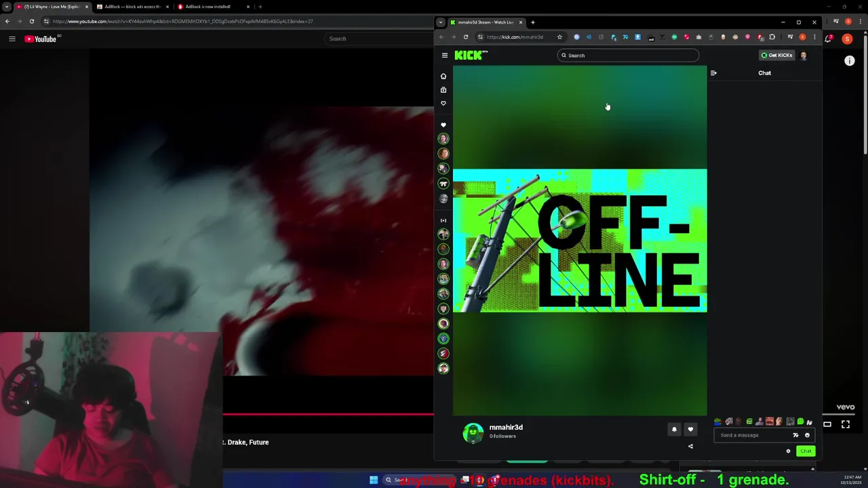
Task: Open new tab in YouTube window
Action: click(260, 7)
